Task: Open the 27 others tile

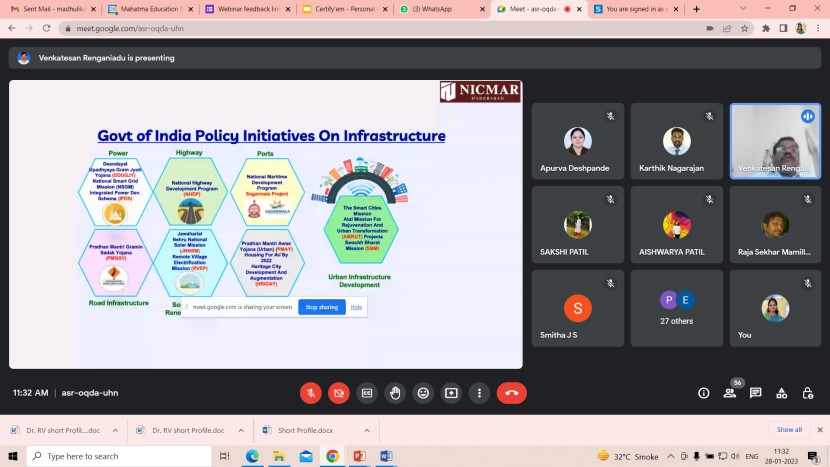Action: (x=676, y=308)
